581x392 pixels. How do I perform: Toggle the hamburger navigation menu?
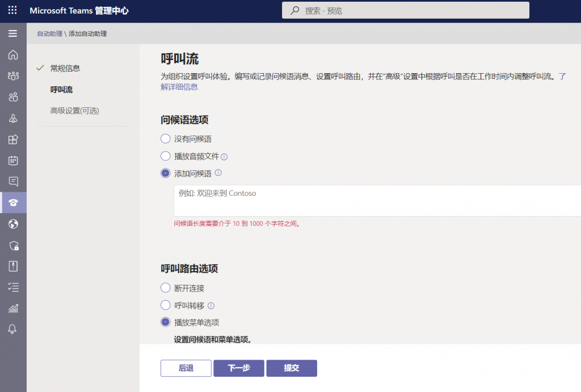pos(12,33)
